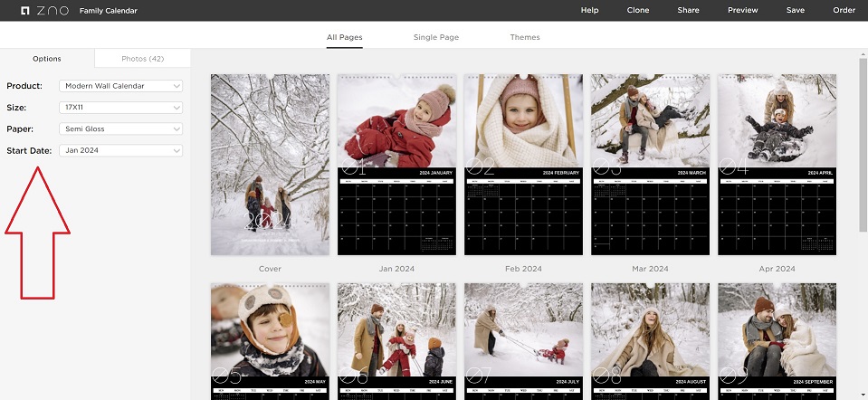This screenshot has height=400, width=868.
Task: Open the Help menu
Action: [x=589, y=10]
